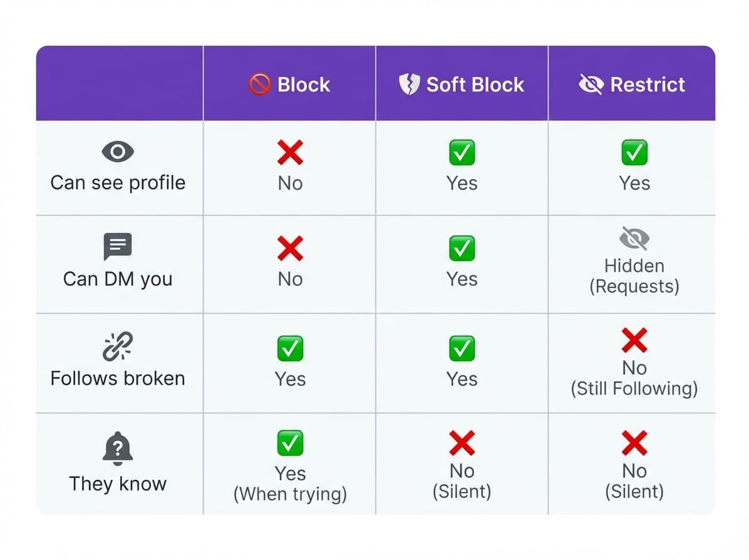Select the Block column header

pyautogui.click(x=303, y=84)
